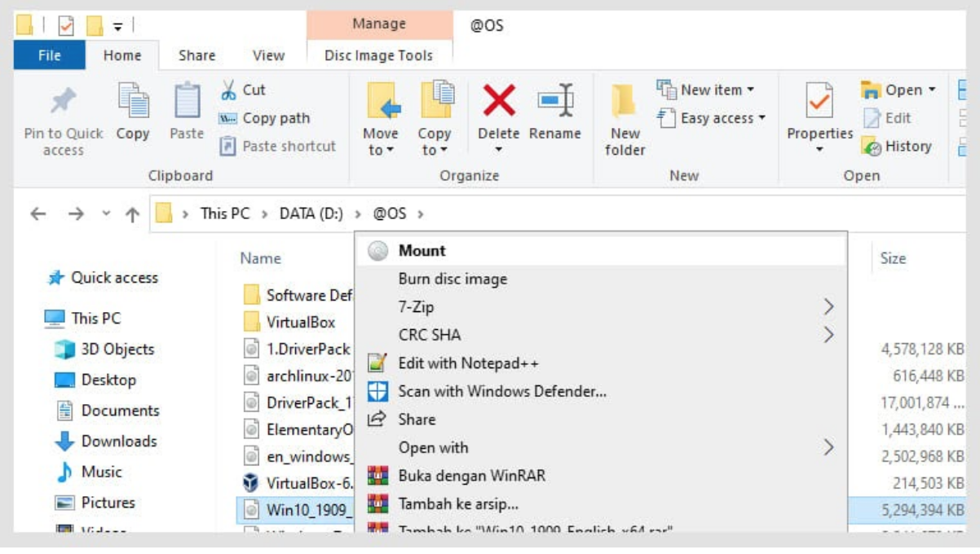Screen dimensions: 980x554
Task: Click the @OS breadcrumb segment
Action: point(390,213)
